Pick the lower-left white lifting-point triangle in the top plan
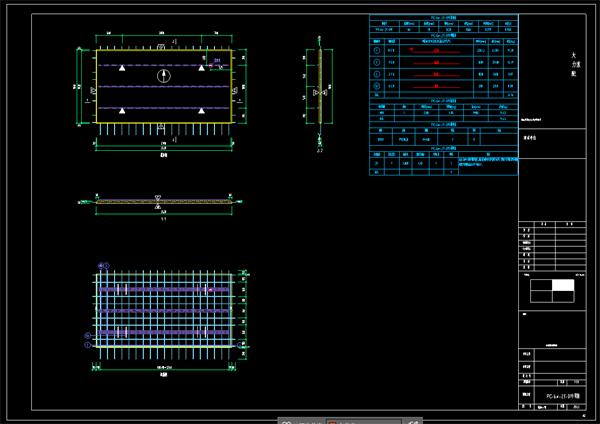600x424 pixels. 122,111
